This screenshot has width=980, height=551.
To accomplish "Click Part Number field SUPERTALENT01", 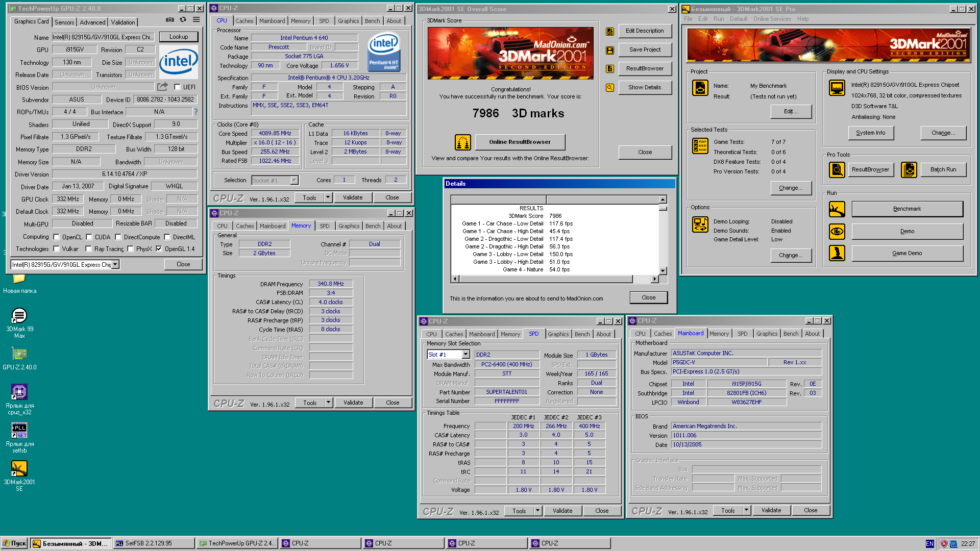I will (506, 392).
